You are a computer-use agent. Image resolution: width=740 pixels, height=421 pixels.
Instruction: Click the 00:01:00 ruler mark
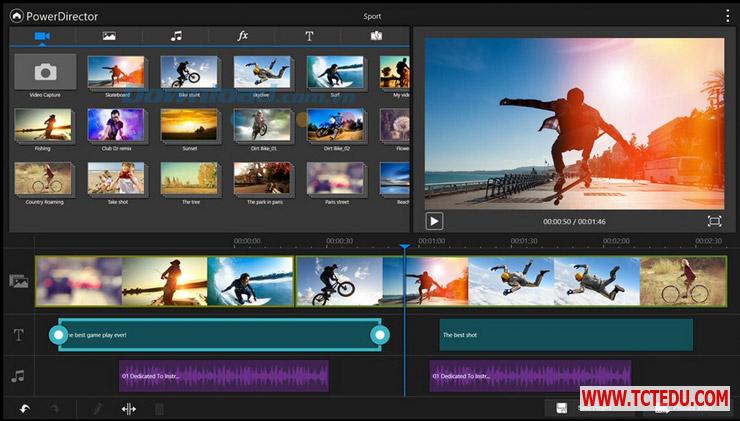coord(431,241)
